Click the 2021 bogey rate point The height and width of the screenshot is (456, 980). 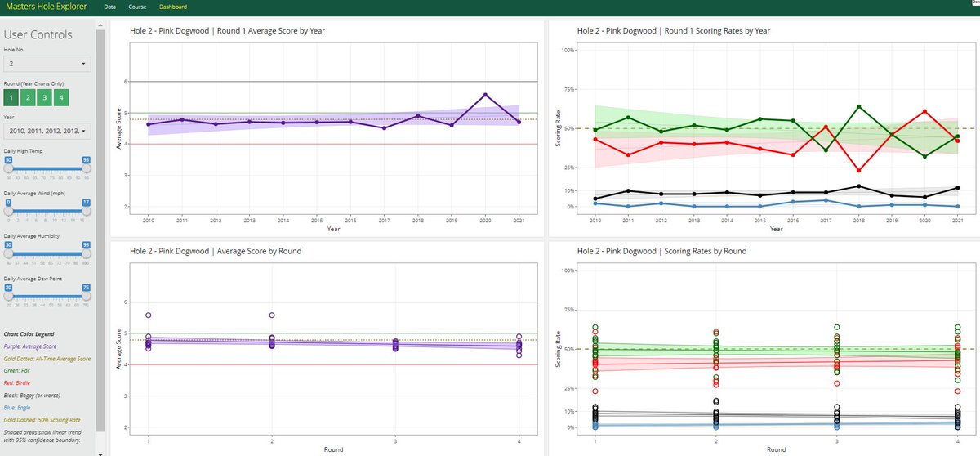(957, 188)
